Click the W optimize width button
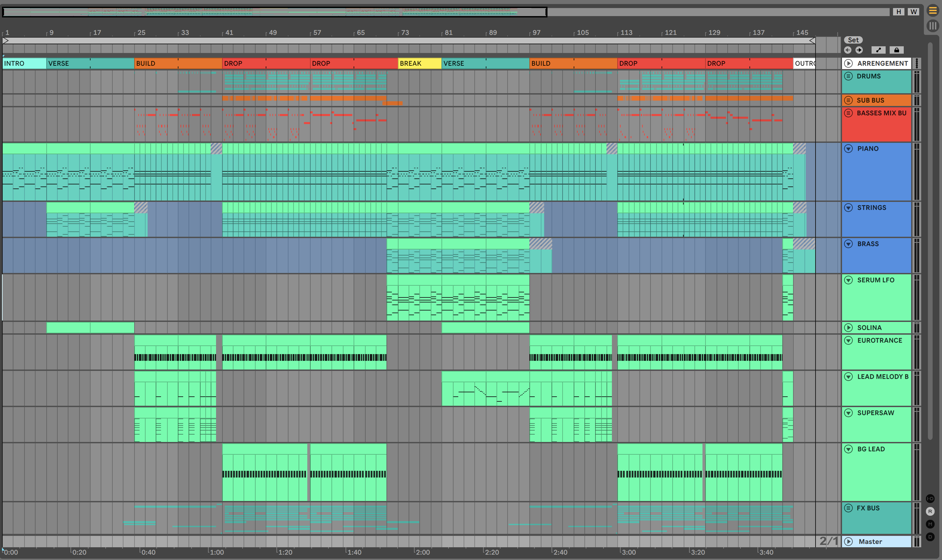The width and height of the screenshot is (942, 560). point(913,12)
